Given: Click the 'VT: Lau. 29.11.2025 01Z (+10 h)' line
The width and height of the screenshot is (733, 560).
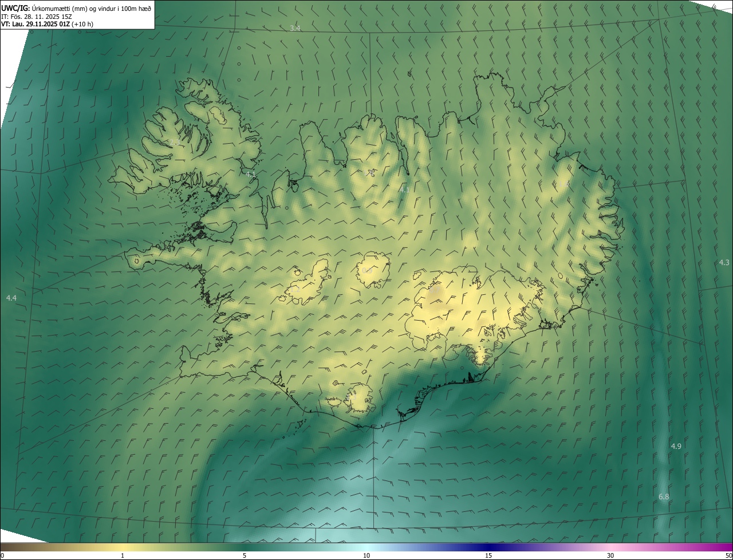Looking at the screenshot, I should point(47,24).
